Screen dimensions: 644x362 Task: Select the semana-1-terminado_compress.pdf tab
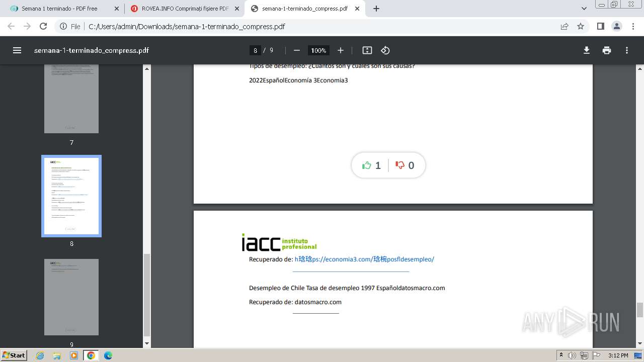(304, 9)
